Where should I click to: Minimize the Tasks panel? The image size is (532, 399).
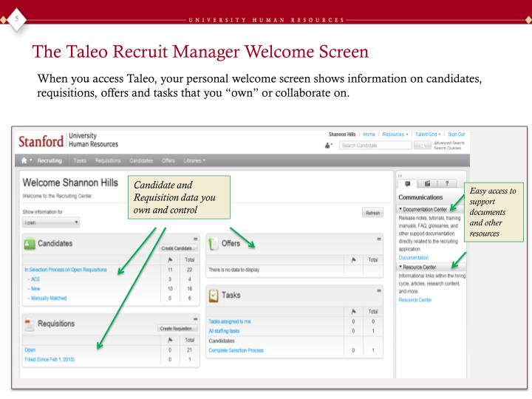point(379,291)
